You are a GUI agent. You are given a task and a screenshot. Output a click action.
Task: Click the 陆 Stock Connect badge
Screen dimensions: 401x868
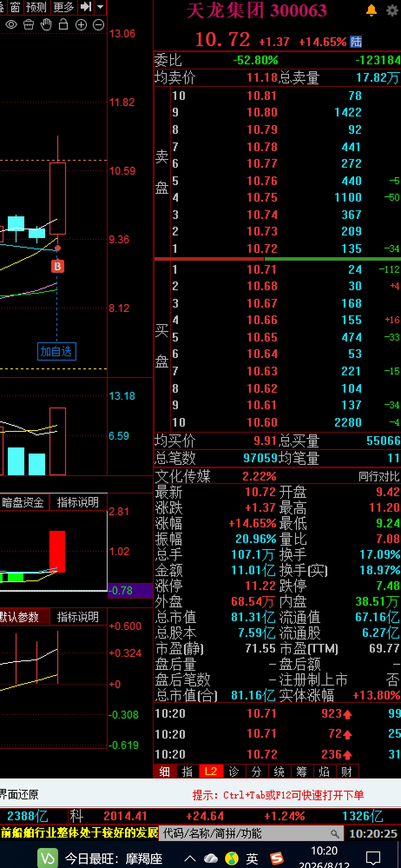(356, 42)
